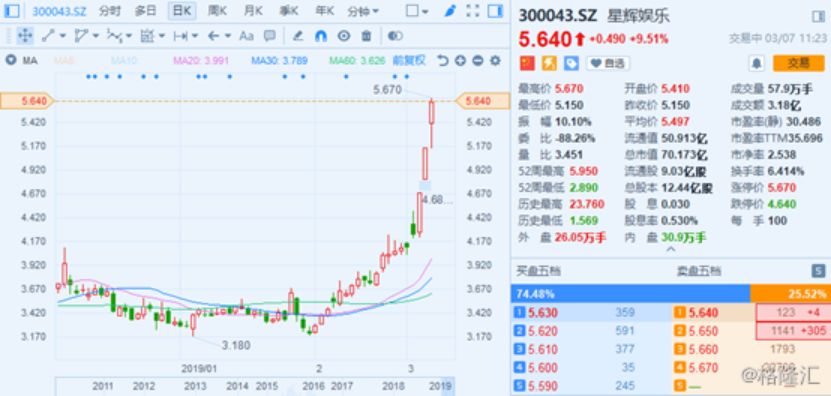The height and width of the screenshot is (396, 831).
Task: Select the 月K monthly candlestick tab
Action: [x=253, y=11]
